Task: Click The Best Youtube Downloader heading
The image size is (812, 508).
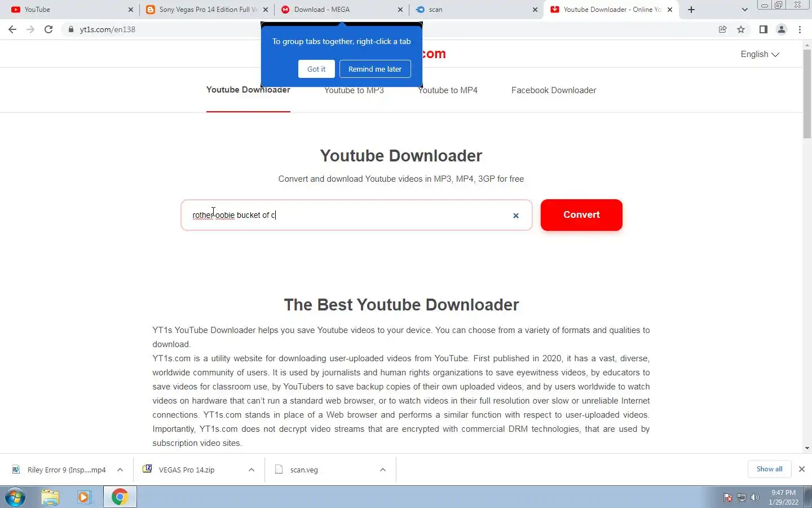Action: coord(401,305)
